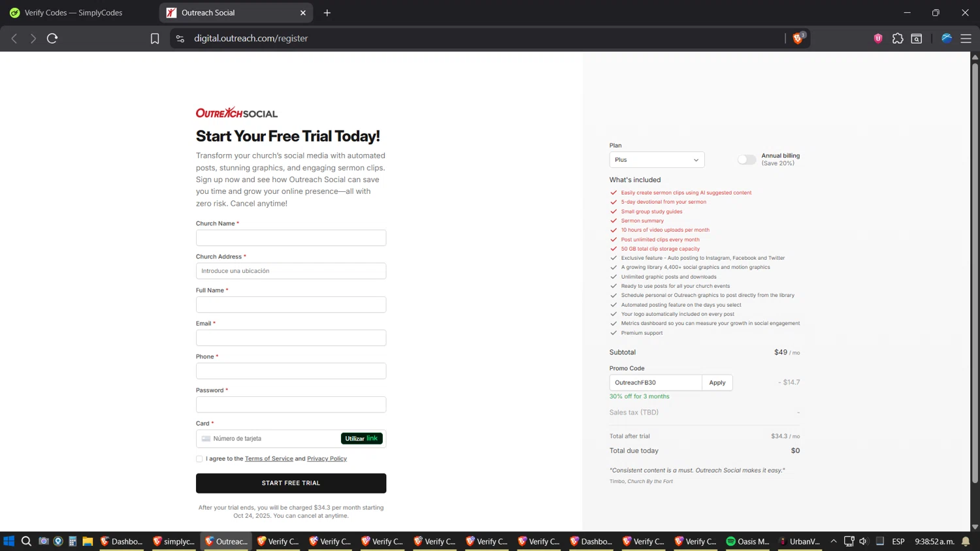Close the Outreach Social tab
This screenshot has height=551, width=980.
[x=303, y=12]
